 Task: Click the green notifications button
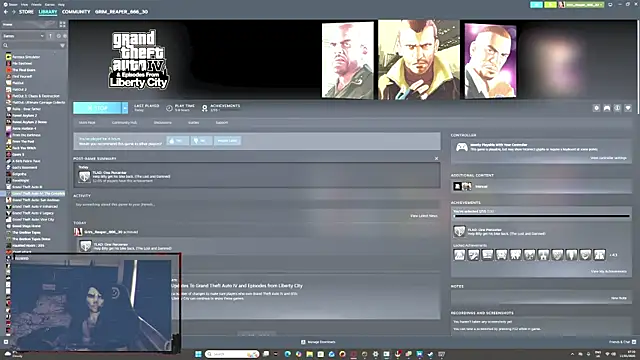(550, 5)
